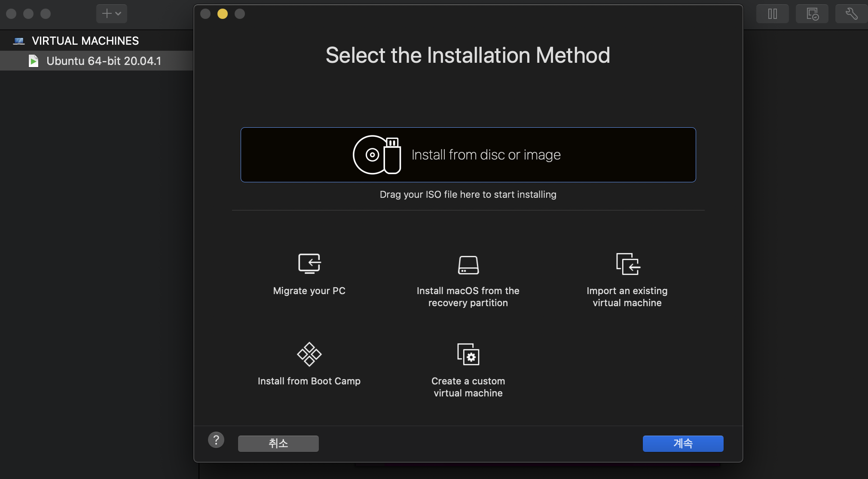
Task: Click the Install from Boot Camp label
Action: click(x=309, y=381)
